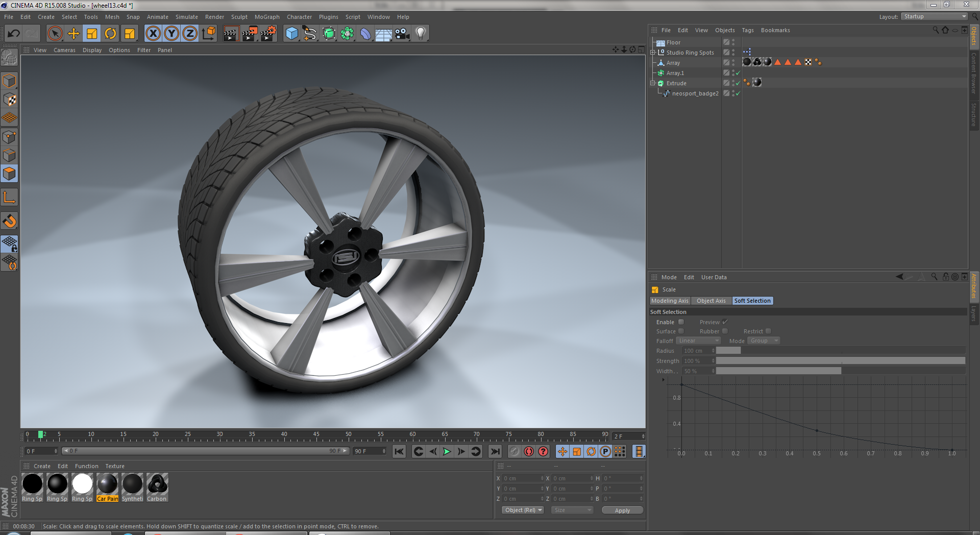The image size is (980, 535).
Task: Open the Layout Startup dropdown
Action: point(935,16)
